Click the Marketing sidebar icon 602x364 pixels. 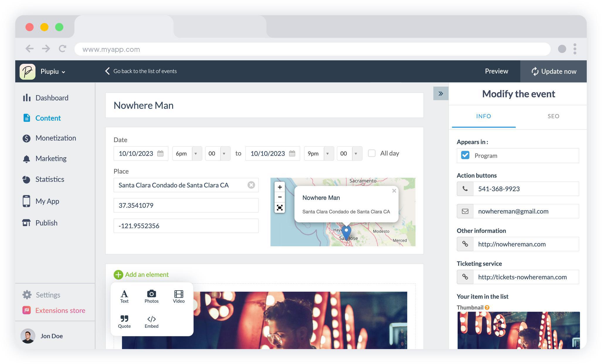[x=27, y=158]
